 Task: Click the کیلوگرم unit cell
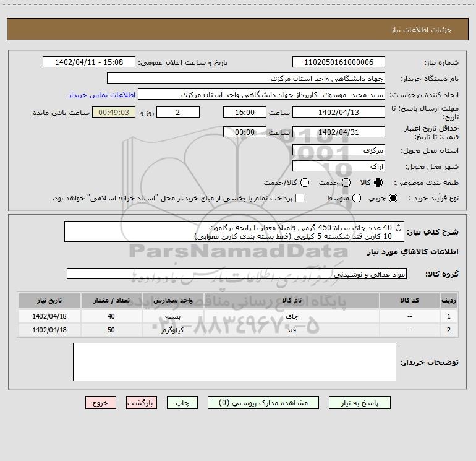172,330
